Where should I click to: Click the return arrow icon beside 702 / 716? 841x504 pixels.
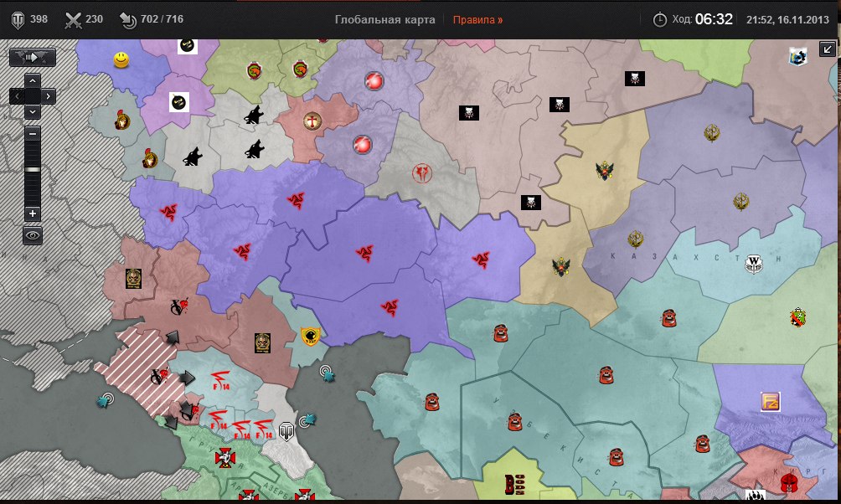tap(127, 20)
